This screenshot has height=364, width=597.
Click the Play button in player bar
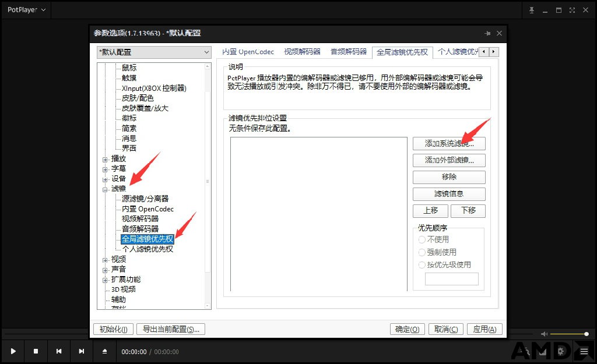(13, 351)
